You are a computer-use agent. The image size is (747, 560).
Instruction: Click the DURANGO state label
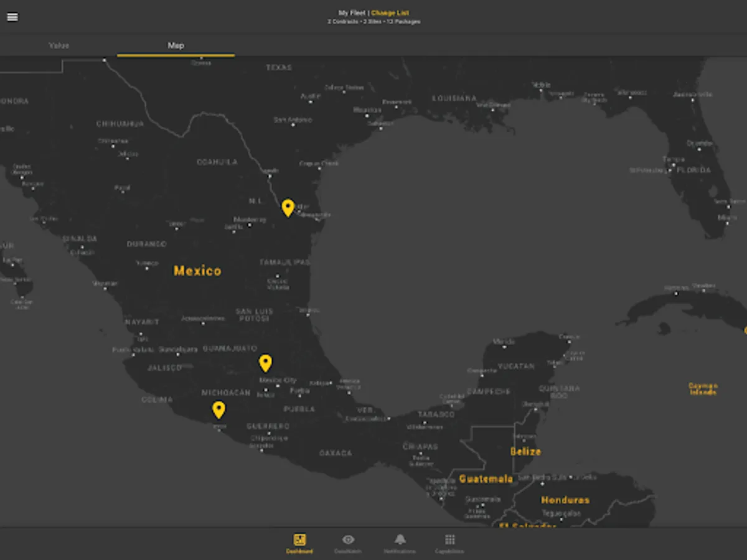pos(147,244)
